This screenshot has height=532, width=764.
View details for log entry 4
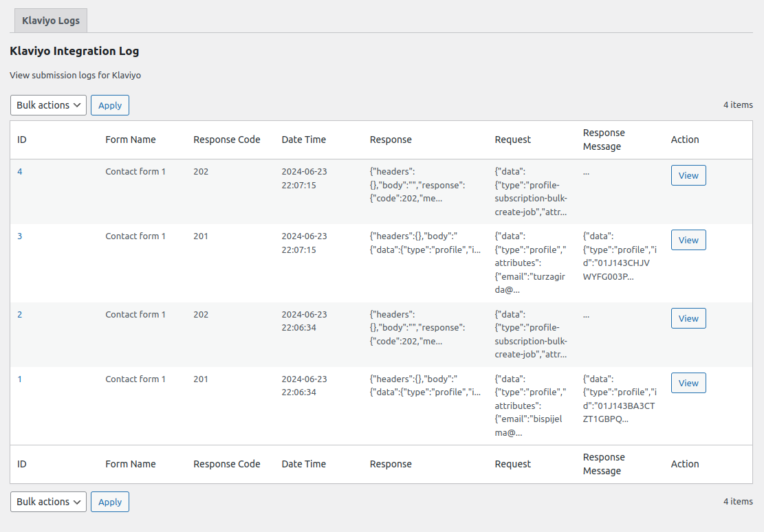pyautogui.click(x=688, y=175)
